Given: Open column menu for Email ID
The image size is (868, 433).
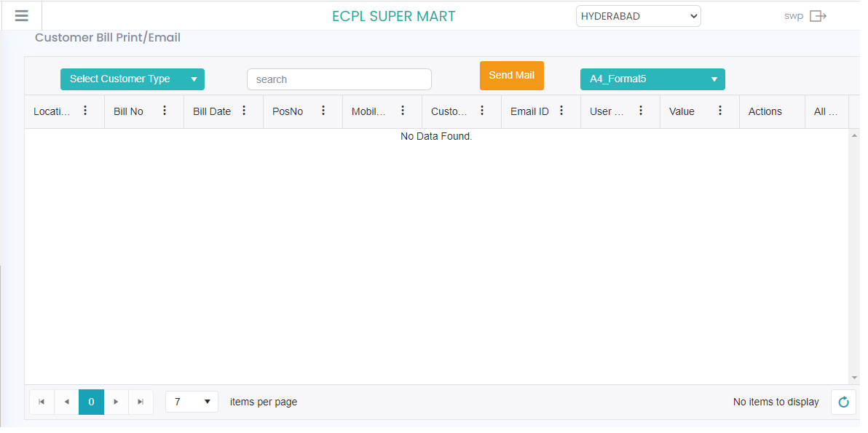Looking at the screenshot, I should click(x=561, y=111).
